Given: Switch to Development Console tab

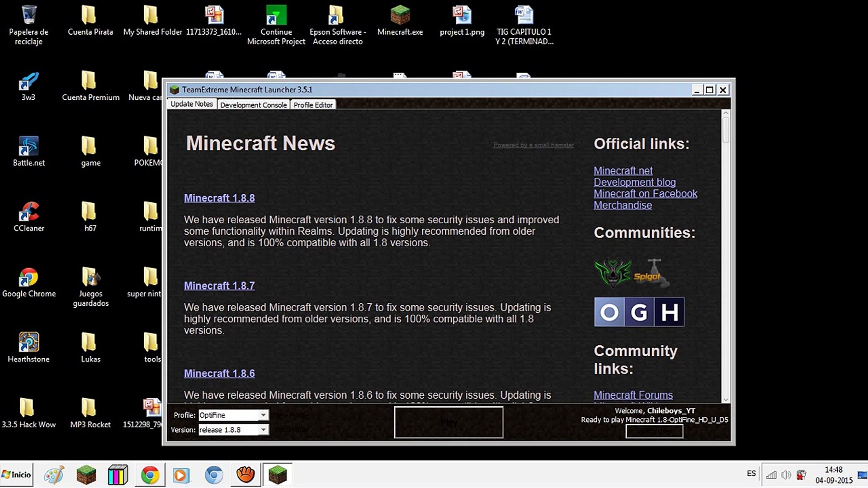Looking at the screenshot, I should point(253,105).
